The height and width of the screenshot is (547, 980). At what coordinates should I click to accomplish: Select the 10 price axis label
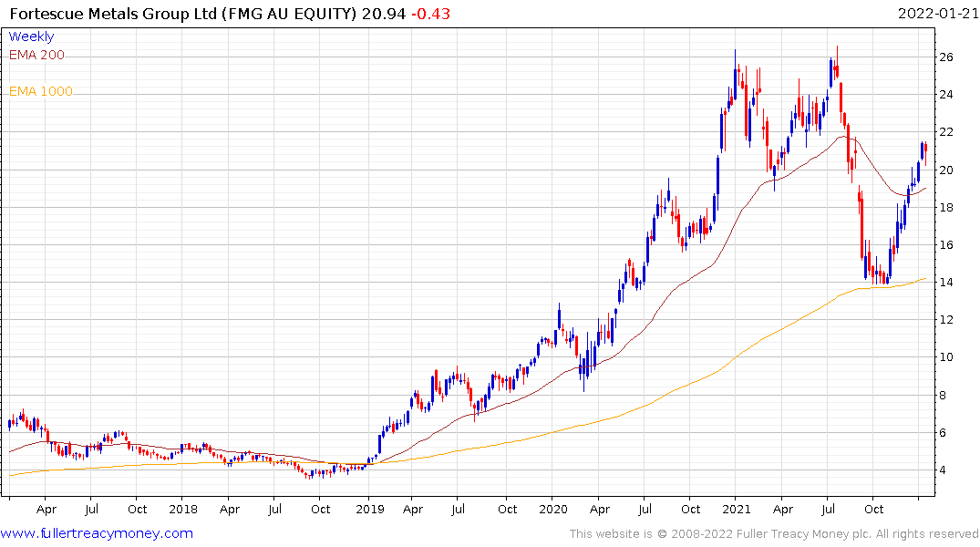(946, 357)
